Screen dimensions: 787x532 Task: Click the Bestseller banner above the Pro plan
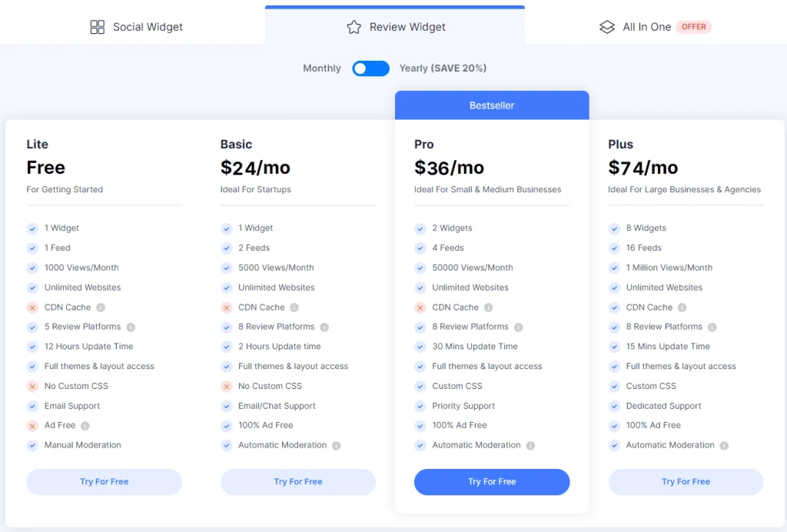tap(491, 105)
